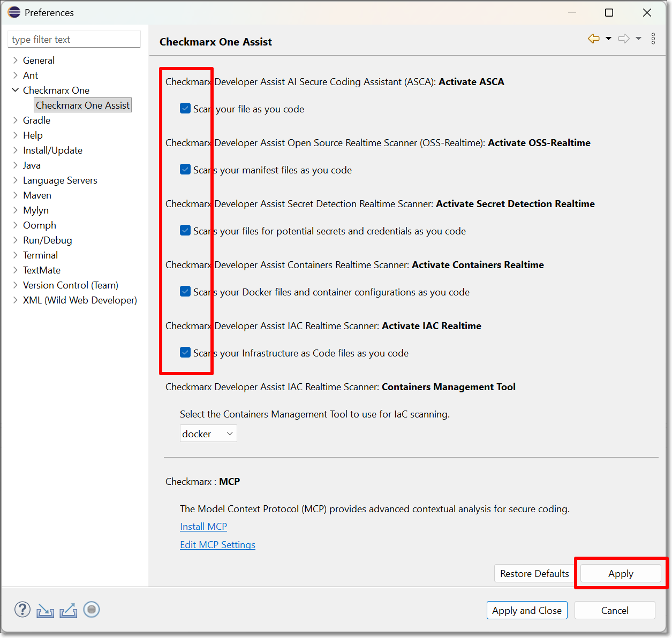The height and width of the screenshot is (638, 672).
Task: Expand the General tree node
Action: 16,60
